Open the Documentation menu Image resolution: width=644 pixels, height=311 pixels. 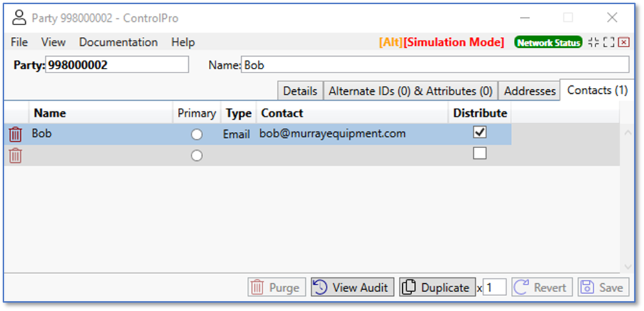[x=118, y=43]
